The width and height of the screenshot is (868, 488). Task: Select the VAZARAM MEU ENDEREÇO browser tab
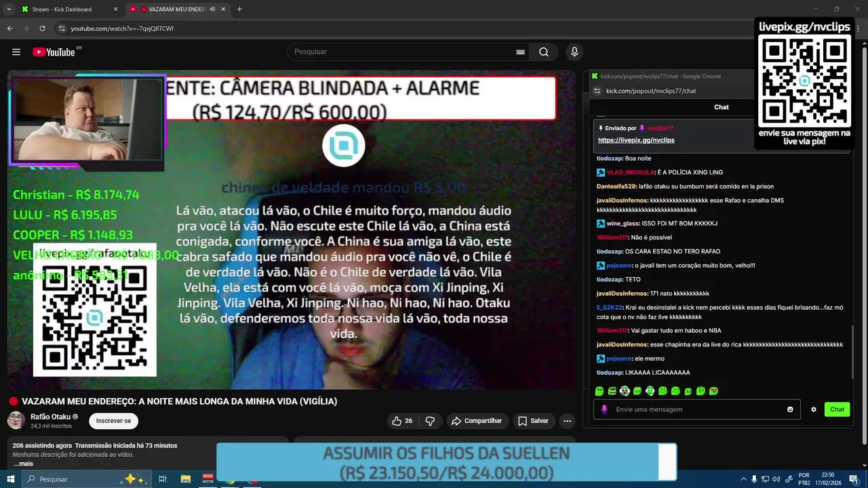178,9
